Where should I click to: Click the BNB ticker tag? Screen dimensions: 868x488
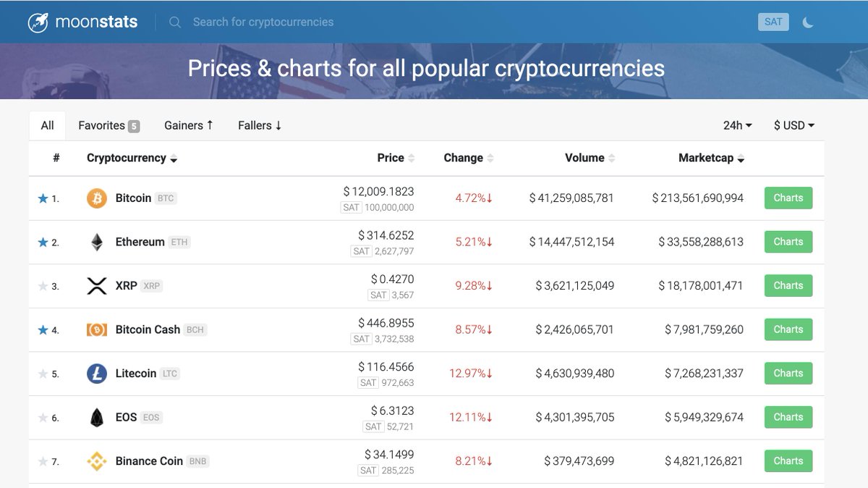(197, 461)
